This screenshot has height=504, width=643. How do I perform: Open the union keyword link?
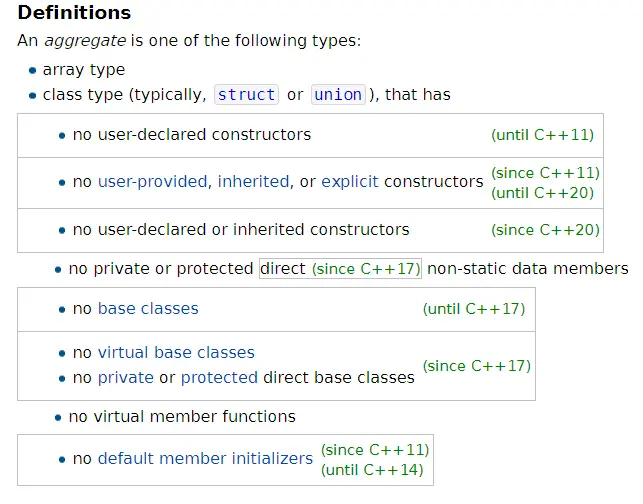coord(338,95)
